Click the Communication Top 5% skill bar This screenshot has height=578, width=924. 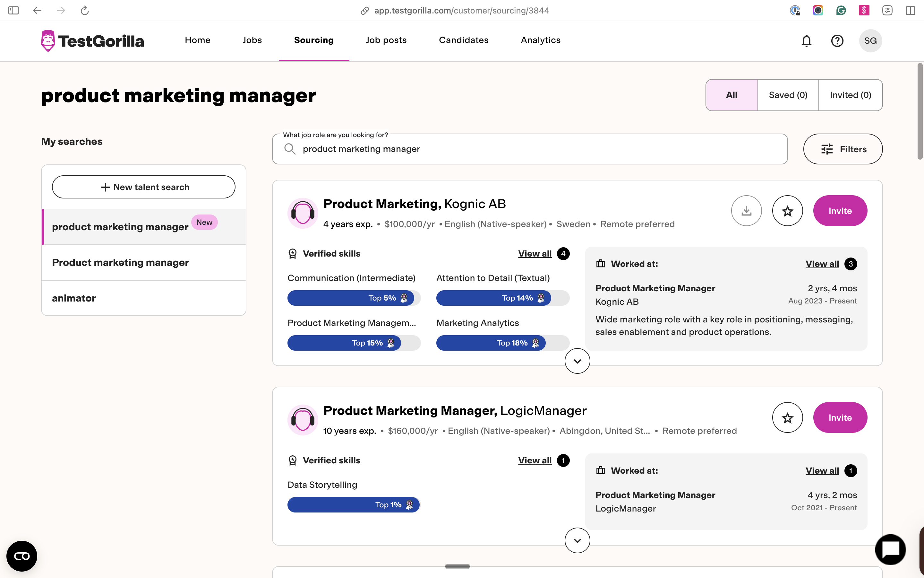click(354, 298)
